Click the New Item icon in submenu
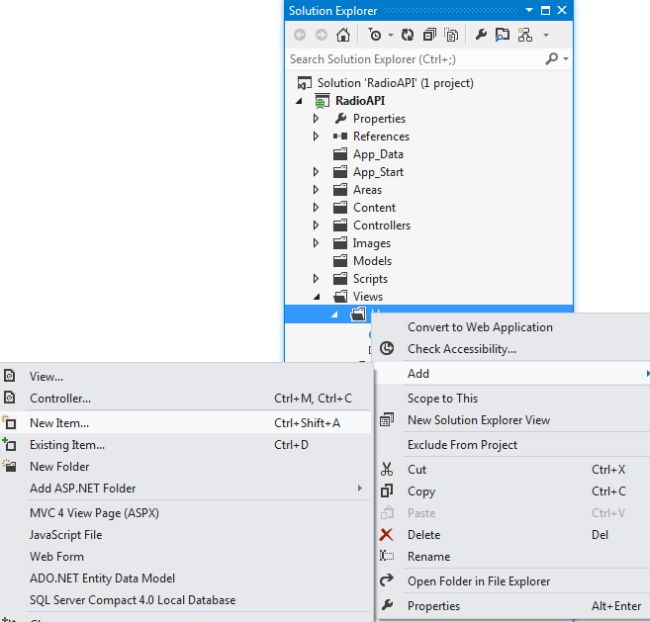The height and width of the screenshot is (622, 650). 9,422
